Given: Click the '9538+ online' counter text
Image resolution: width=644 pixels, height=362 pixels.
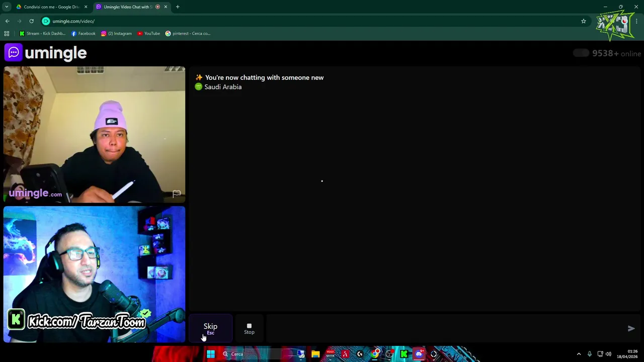Looking at the screenshot, I should tap(616, 53).
